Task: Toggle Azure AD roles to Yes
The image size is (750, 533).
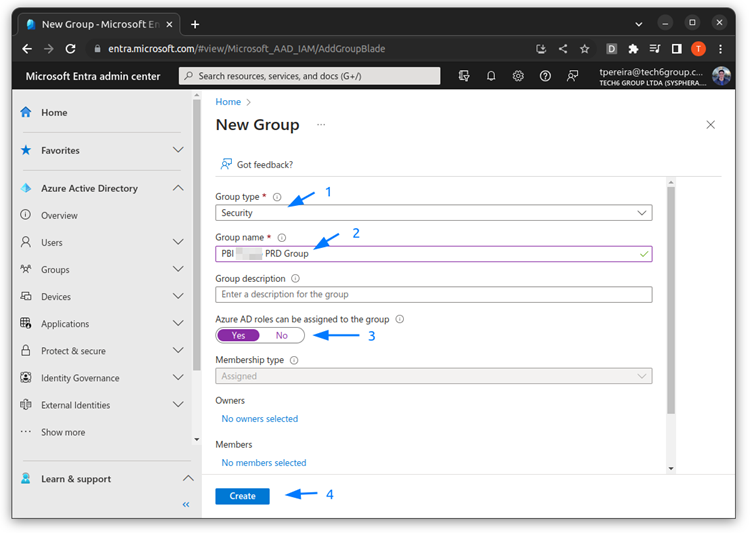Action: coord(238,336)
